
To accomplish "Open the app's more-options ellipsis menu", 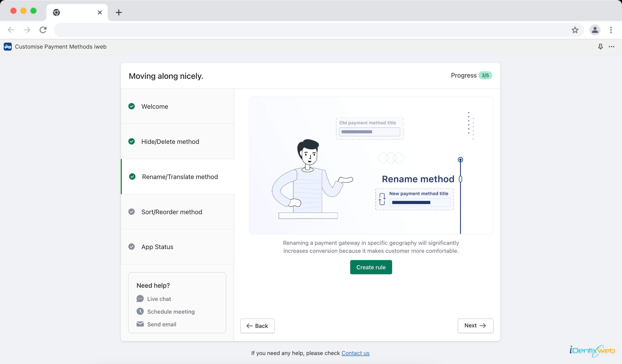I will point(611,47).
